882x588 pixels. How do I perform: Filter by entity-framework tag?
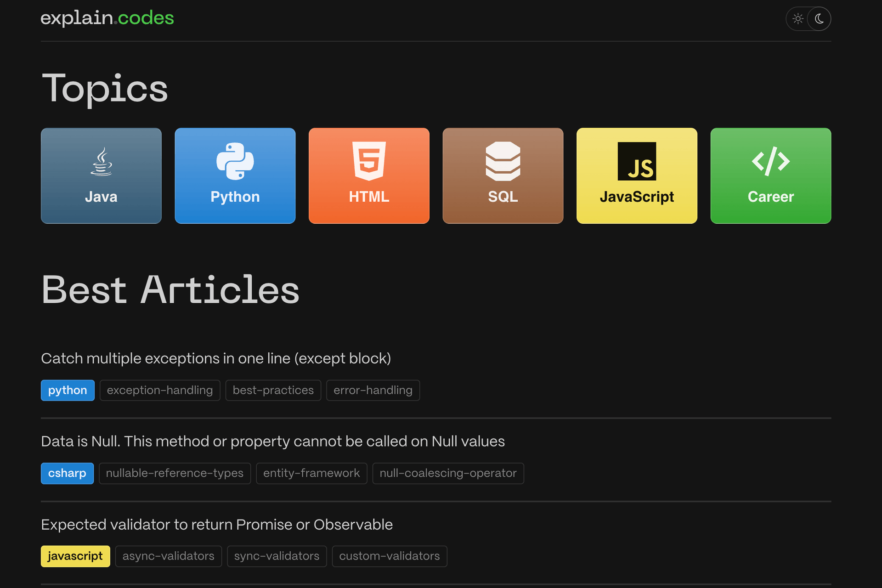point(311,473)
